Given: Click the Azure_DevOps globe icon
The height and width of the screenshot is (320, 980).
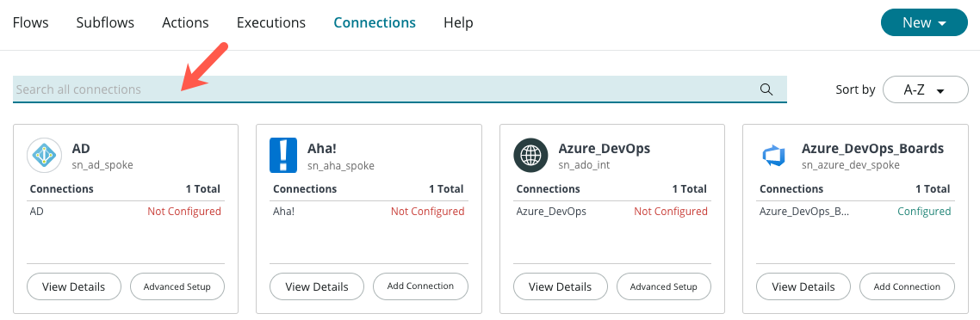Looking at the screenshot, I should click(530, 156).
